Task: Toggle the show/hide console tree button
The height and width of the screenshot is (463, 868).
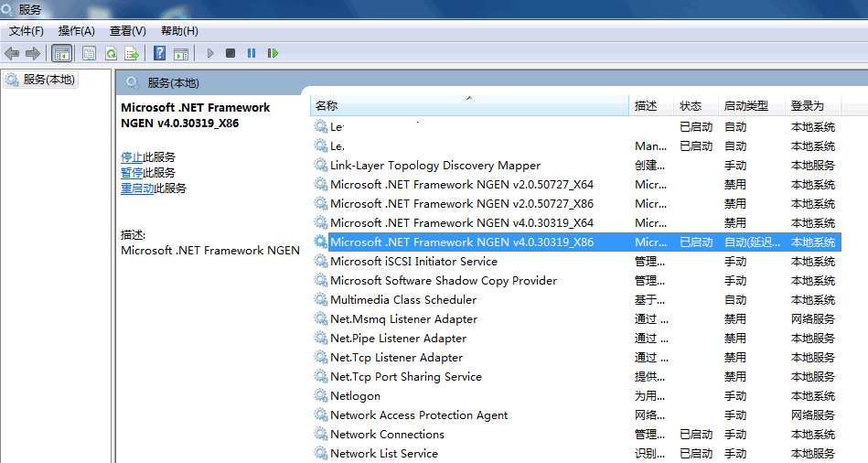Action: pyautogui.click(x=61, y=53)
